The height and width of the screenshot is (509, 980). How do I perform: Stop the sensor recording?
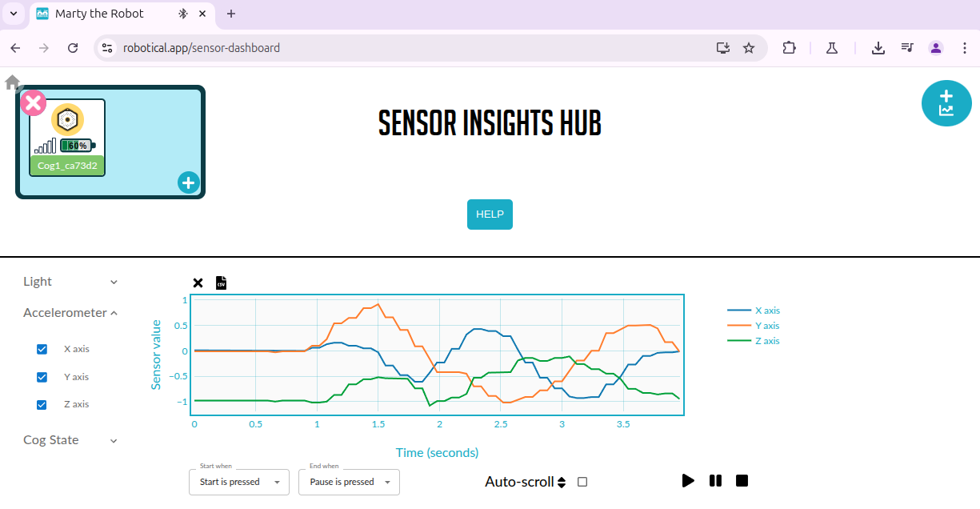coord(741,480)
